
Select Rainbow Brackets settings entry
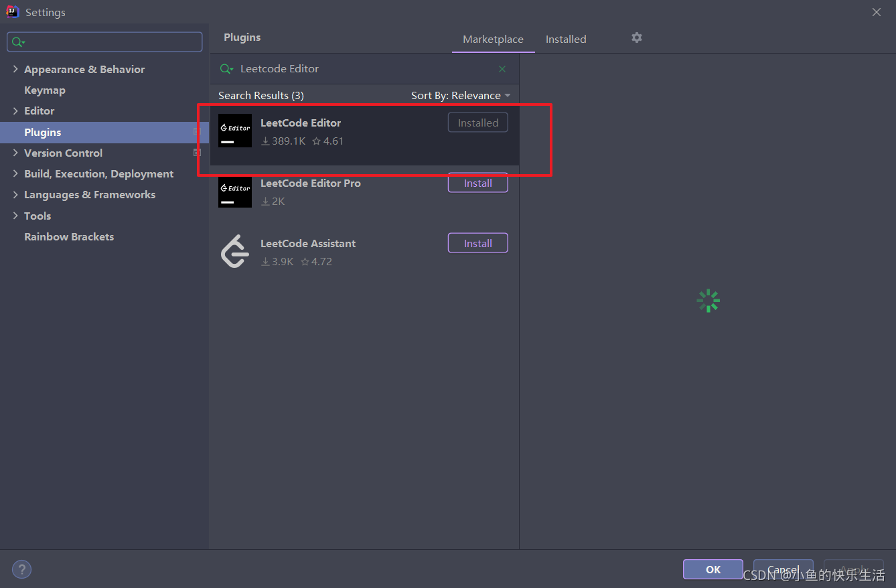[x=69, y=236]
